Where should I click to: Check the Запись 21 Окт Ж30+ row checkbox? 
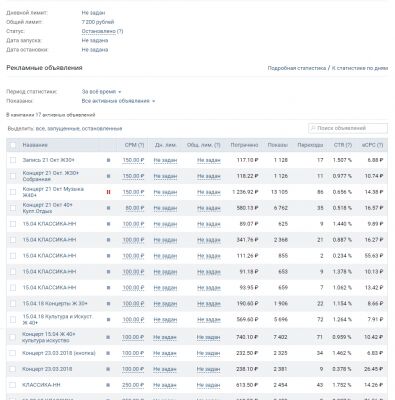pos(13,160)
